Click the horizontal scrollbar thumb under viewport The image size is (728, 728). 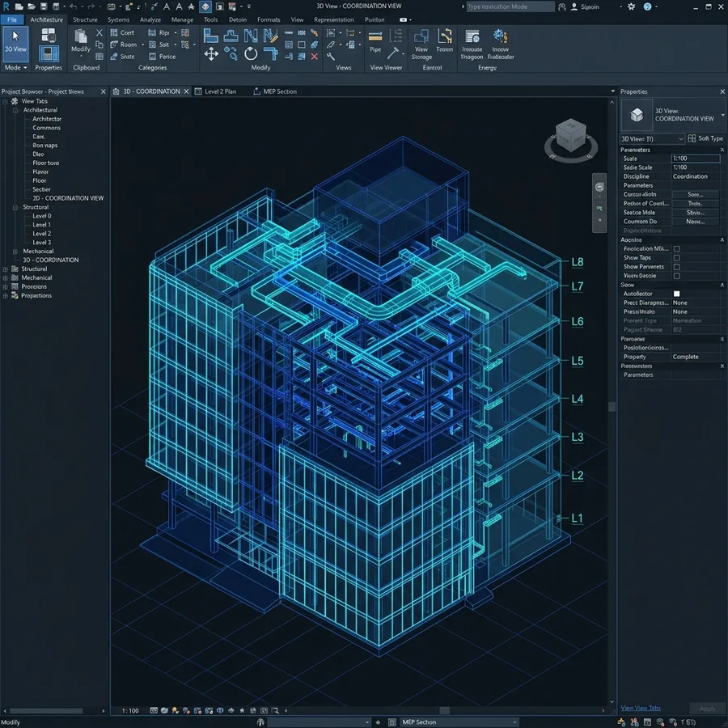point(444,711)
